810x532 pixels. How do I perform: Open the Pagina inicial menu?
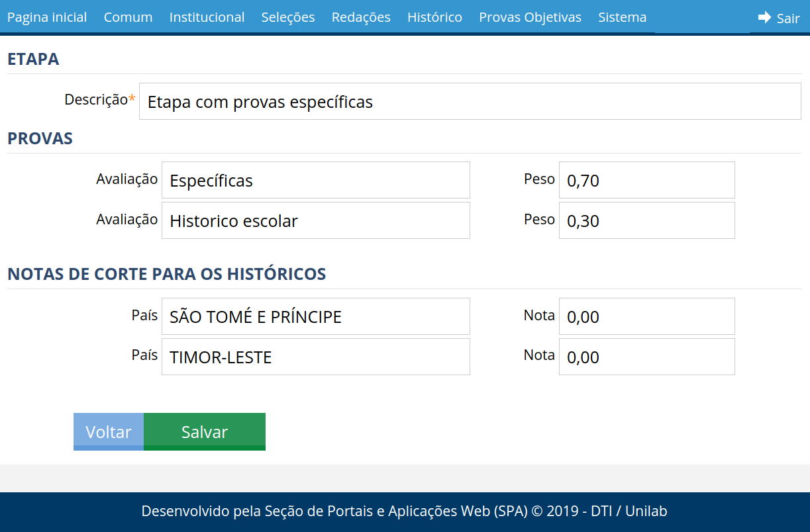(x=46, y=17)
